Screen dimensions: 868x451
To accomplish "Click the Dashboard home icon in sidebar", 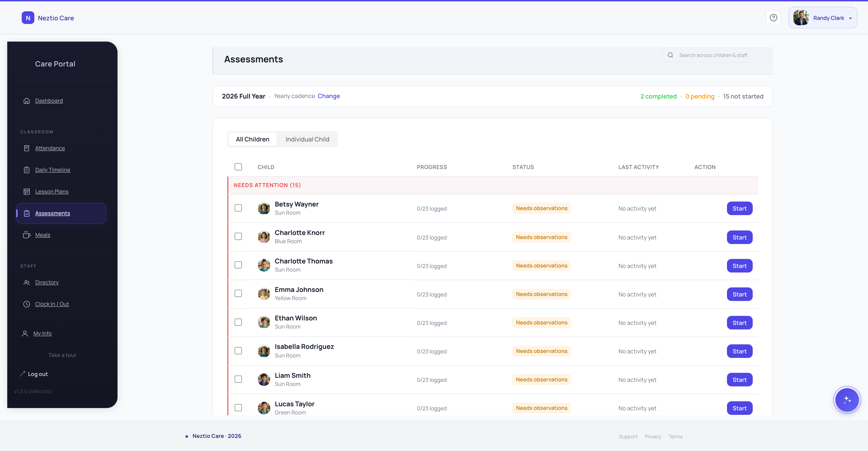I will point(27,101).
